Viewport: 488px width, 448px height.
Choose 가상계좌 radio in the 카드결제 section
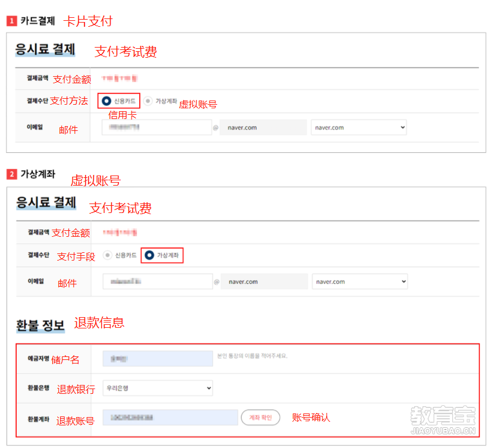[148, 101]
